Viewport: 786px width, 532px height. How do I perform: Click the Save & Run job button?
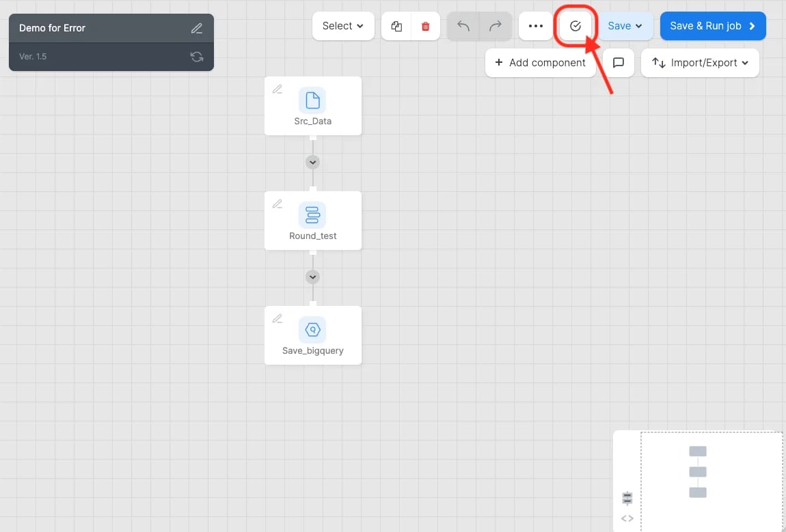point(713,26)
